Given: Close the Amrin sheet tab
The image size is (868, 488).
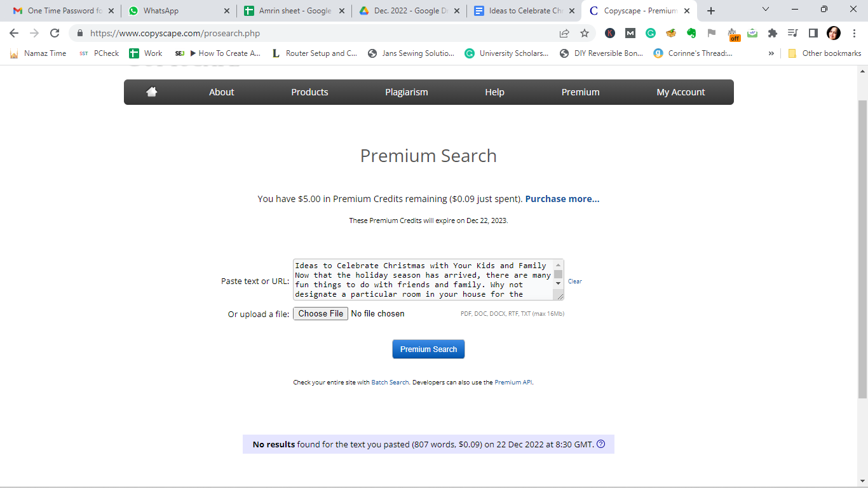Looking at the screenshot, I should 342,11.
